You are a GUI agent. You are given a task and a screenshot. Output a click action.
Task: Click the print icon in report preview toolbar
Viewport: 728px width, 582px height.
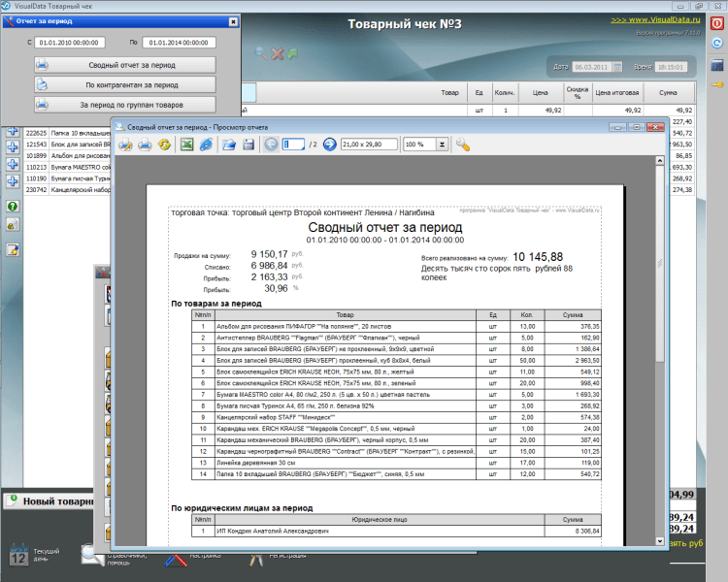point(145,145)
